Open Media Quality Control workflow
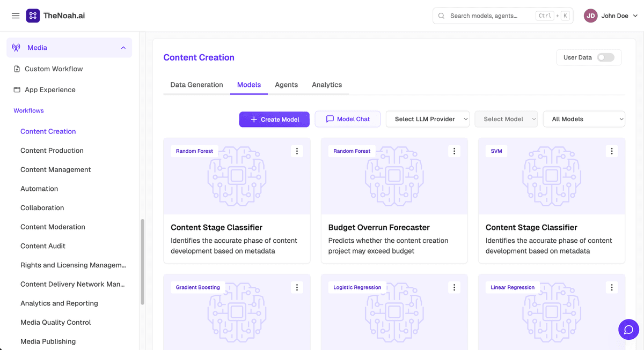 coord(56,323)
